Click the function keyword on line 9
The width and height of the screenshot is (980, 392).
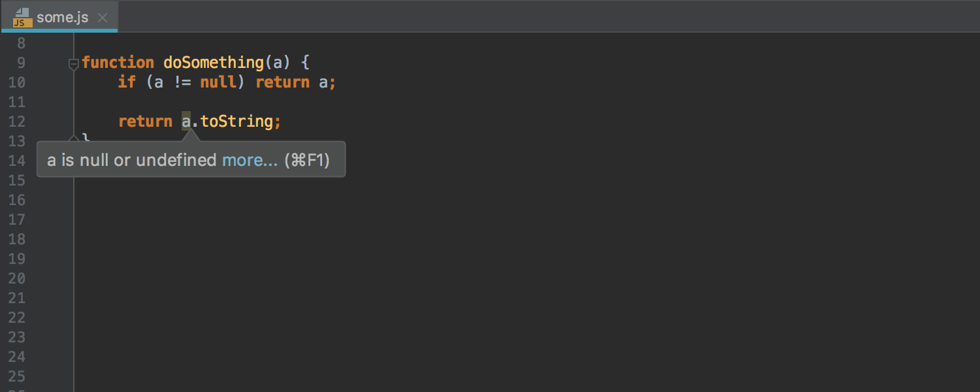[118, 63]
